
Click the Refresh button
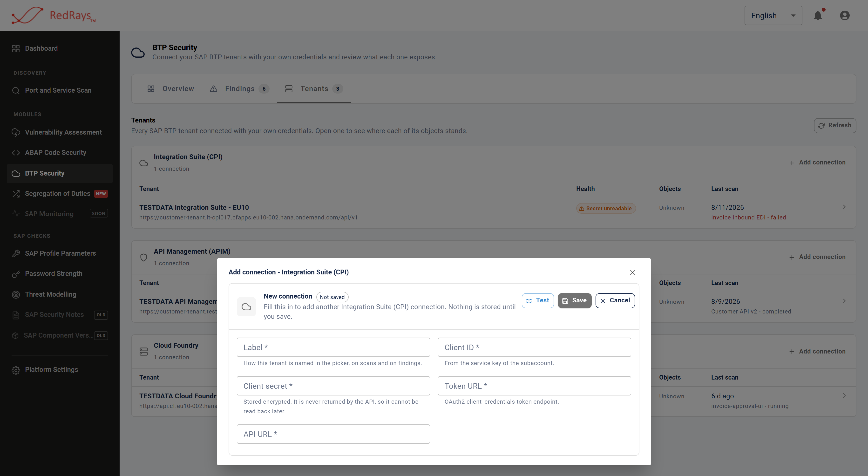click(835, 125)
